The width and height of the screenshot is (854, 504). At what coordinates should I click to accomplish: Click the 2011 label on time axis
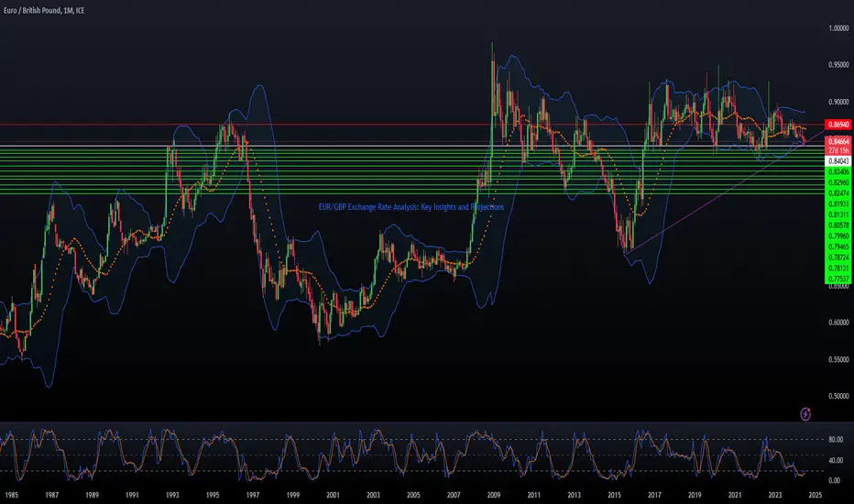[x=533, y=495]
